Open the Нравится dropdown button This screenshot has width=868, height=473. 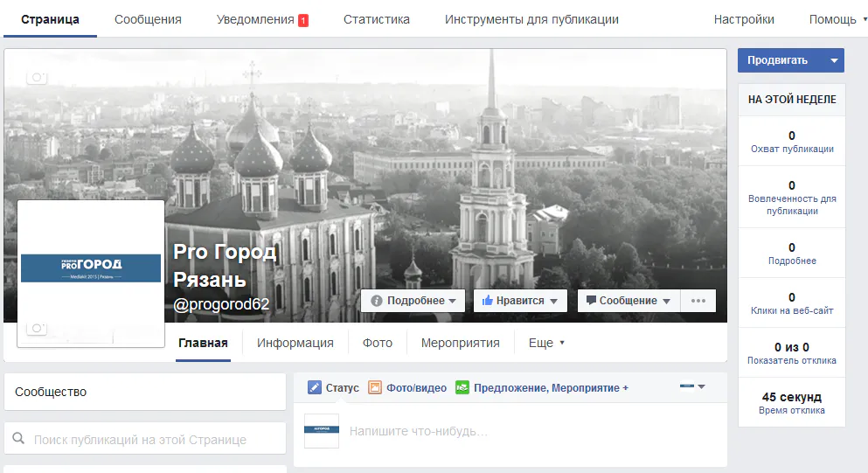[x=520, y=301]
